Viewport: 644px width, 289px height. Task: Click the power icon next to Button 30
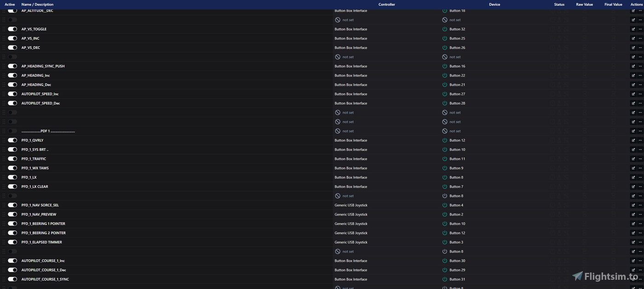click(x=444, y=261)
